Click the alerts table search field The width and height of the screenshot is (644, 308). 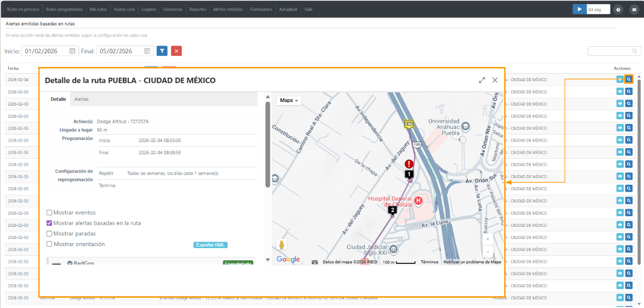tap(614, 51)
